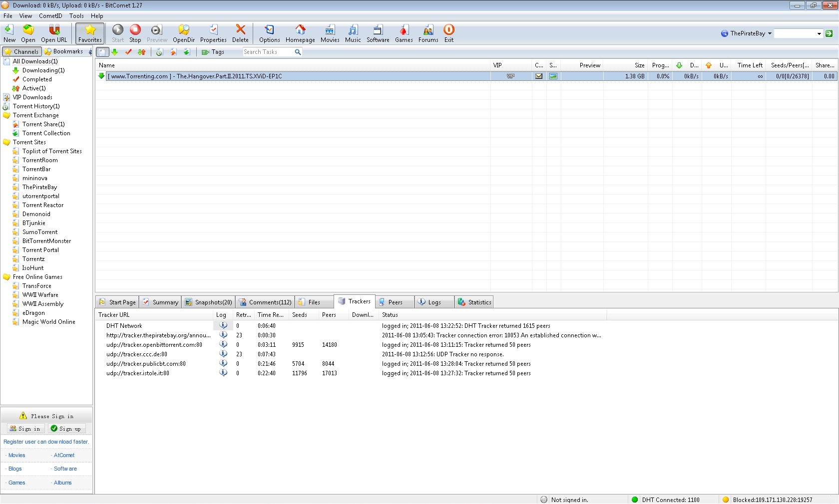
Task: Select TorrentRoom in Torrent Sites tree
Action: (x=40, y=160)
